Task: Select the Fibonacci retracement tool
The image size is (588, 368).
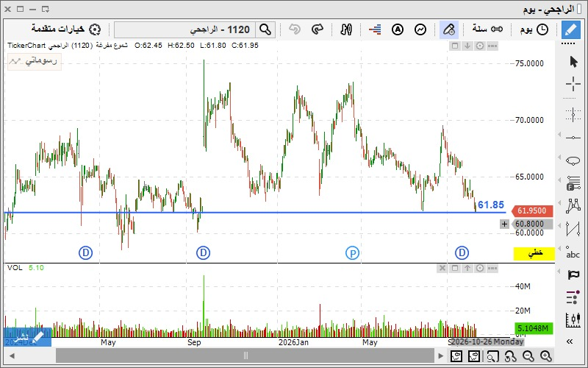Action: [573, 183]
